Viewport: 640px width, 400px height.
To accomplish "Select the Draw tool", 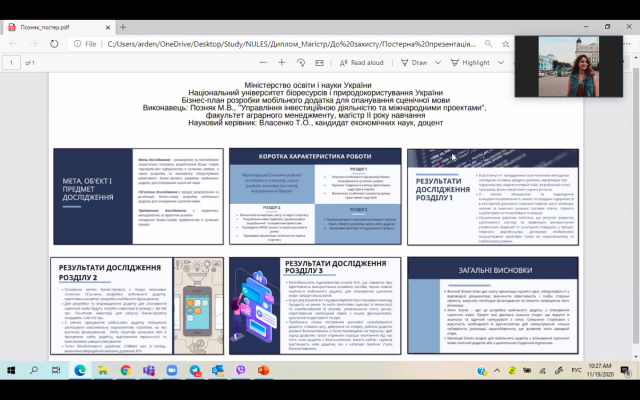I will click(414, 62).
